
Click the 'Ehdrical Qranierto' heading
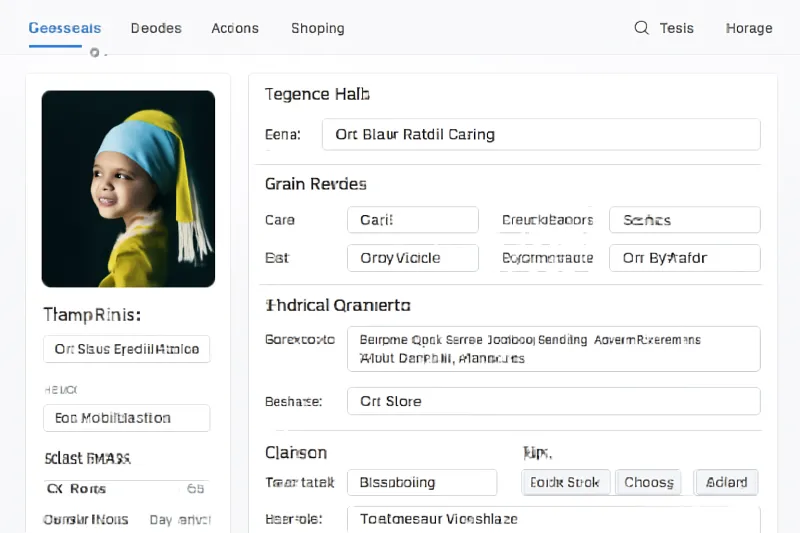click(338, 306)
